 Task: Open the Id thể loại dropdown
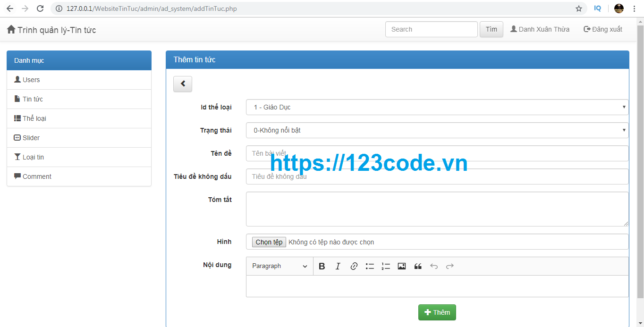point(437,107)
